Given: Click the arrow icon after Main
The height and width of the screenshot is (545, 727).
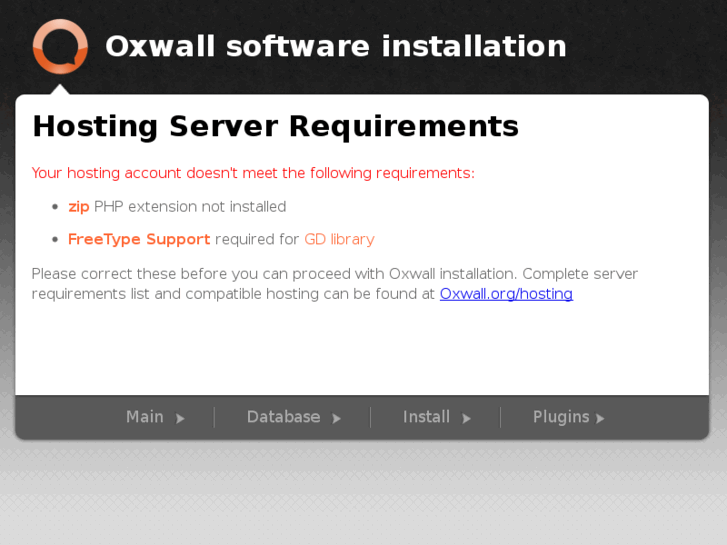Looking at the screenshot, I should click(x=180, y=419).
